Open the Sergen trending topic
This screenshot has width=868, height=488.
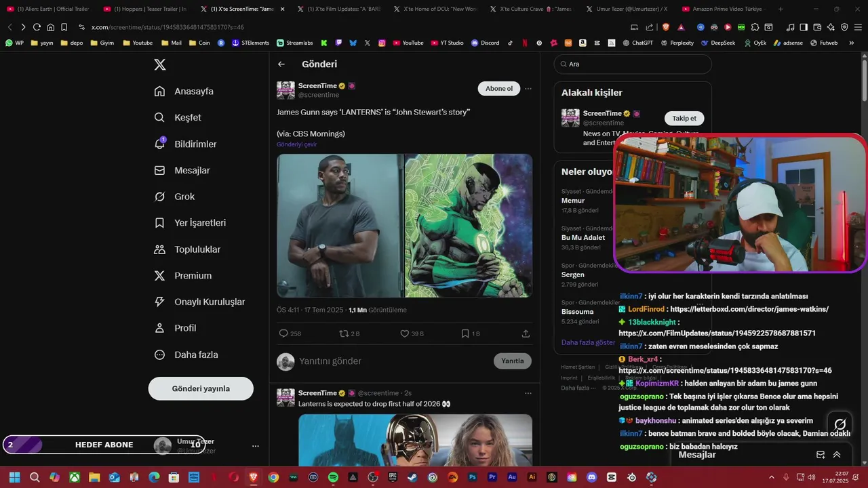573,274
